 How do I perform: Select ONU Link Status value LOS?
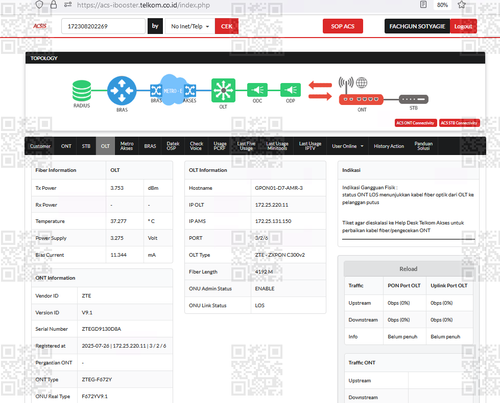point(260,305)
